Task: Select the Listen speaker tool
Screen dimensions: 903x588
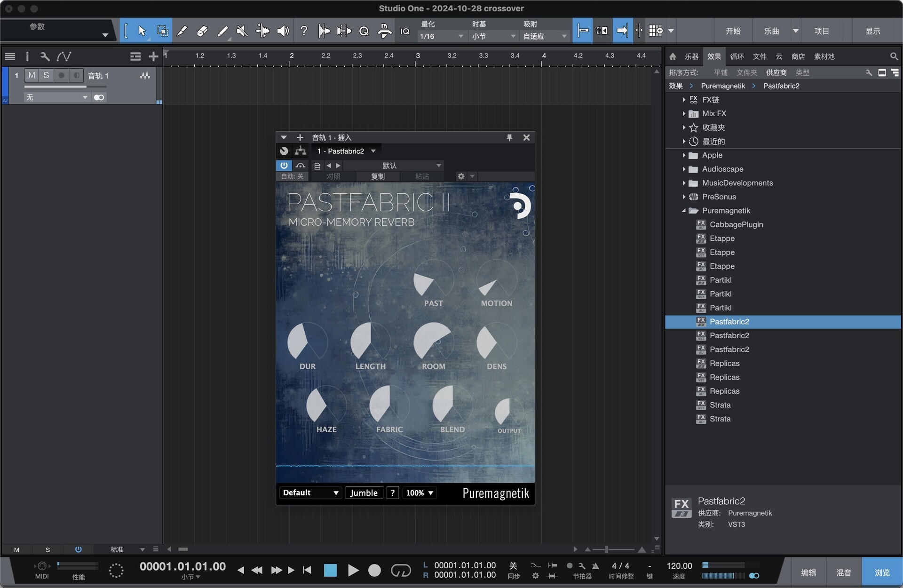Action: pyautogui.click(x=283, y=31)
